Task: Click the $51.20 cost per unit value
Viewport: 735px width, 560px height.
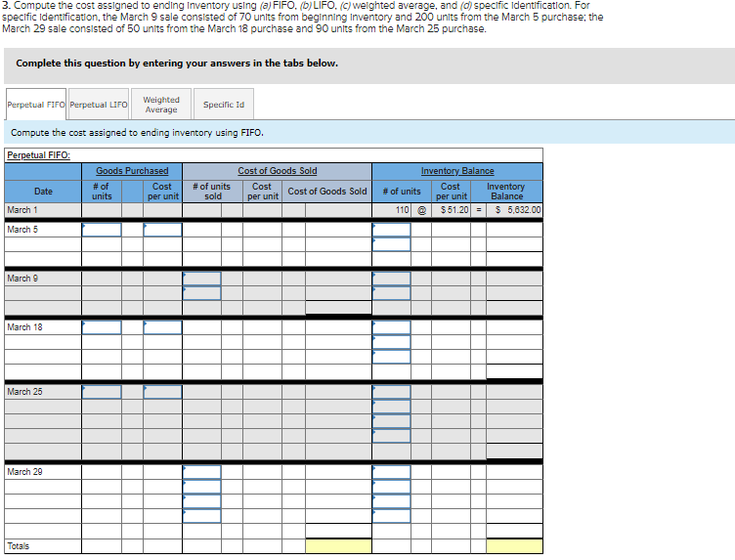Action: 451,210
